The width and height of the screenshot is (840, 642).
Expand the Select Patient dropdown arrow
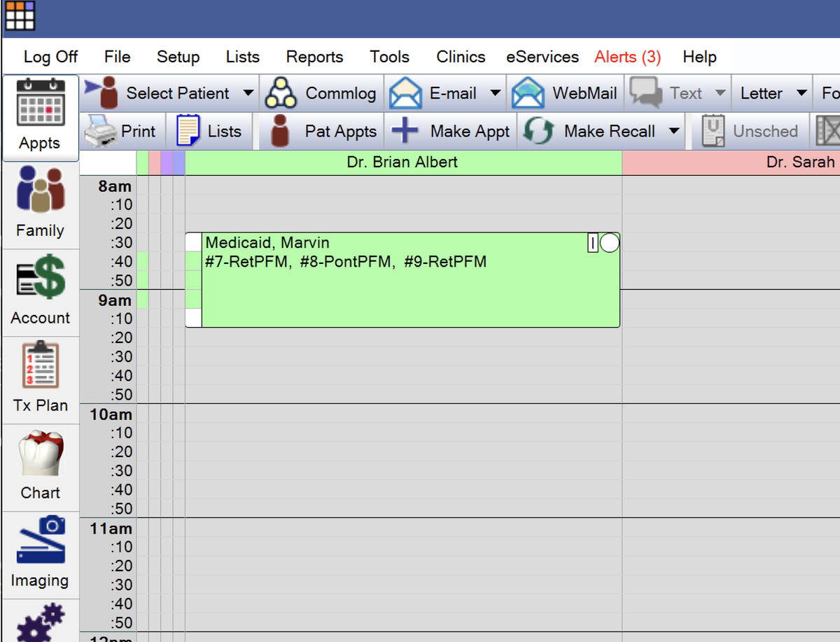click(x=248, y=93)
